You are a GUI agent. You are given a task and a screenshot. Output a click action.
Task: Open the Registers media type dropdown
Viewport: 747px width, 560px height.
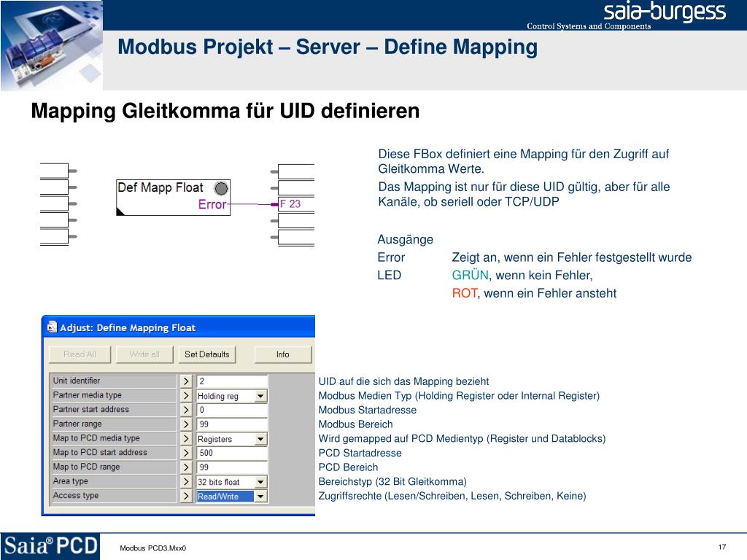260,439
